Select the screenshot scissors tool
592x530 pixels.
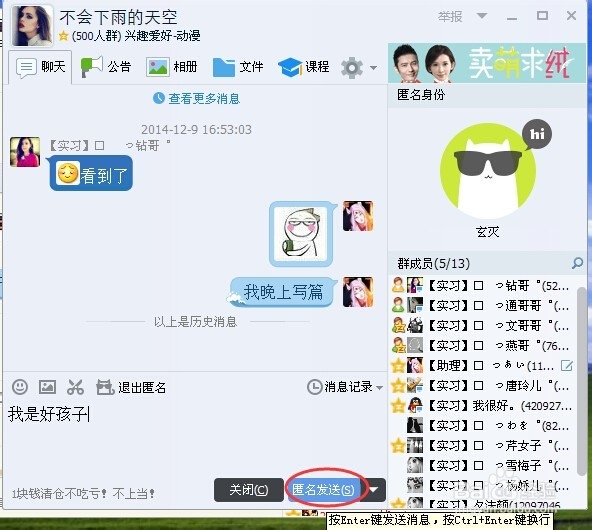(75, 387)
